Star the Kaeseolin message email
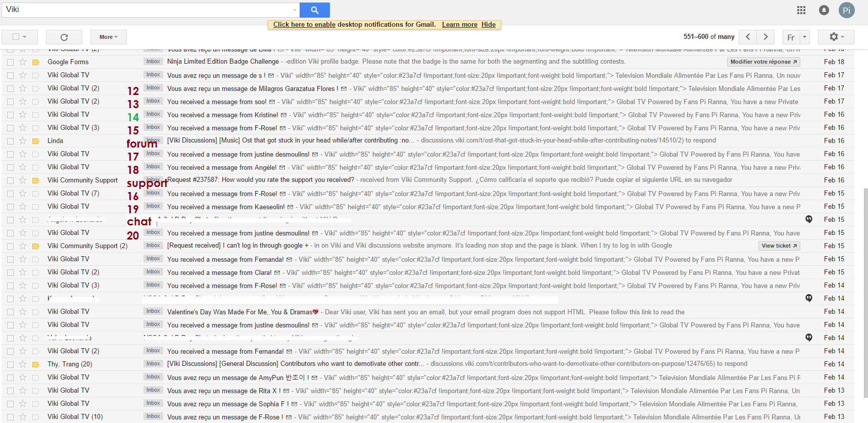The image size is (868, 423). pos(23,206)
